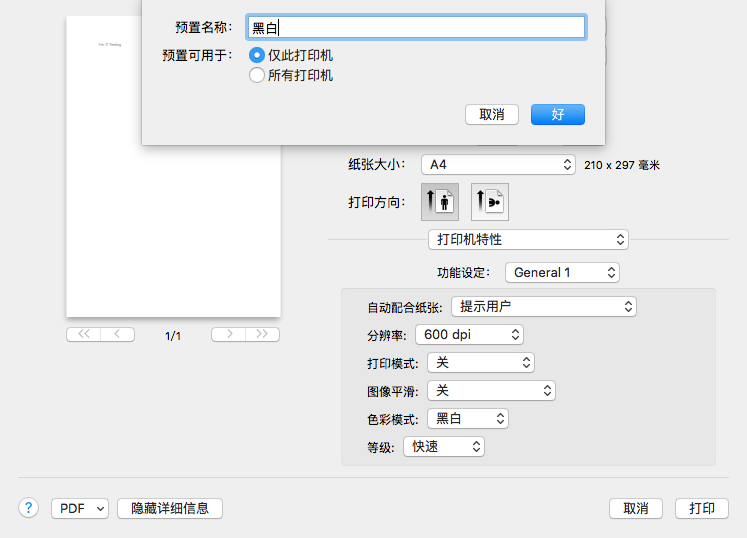Image resolution: width=747 pixels, height=538 pixels.
Task: Cancel the preset name dialog
Action: tap(492, 114)
